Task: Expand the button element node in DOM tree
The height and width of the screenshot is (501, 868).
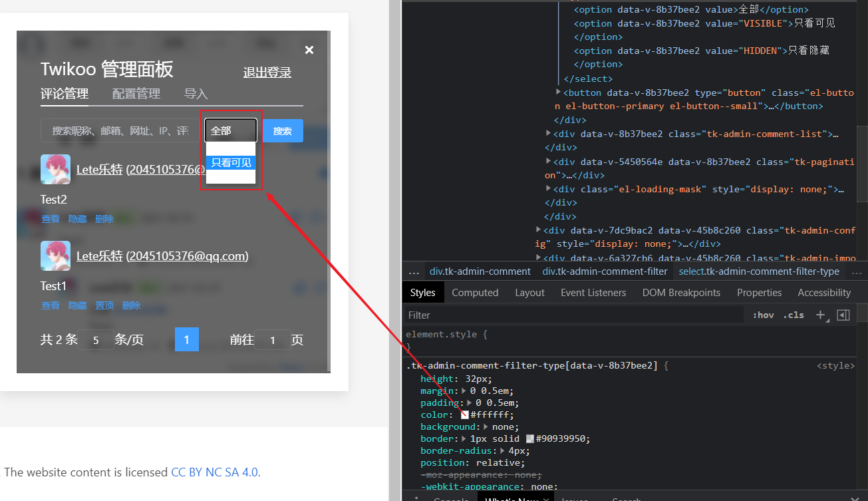Action: point(559,92)
